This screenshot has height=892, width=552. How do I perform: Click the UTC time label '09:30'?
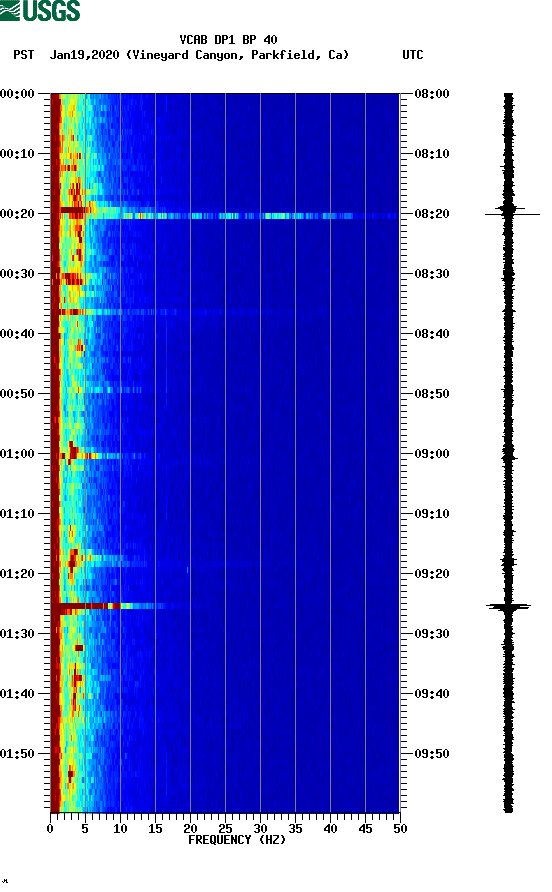point(432,634)
